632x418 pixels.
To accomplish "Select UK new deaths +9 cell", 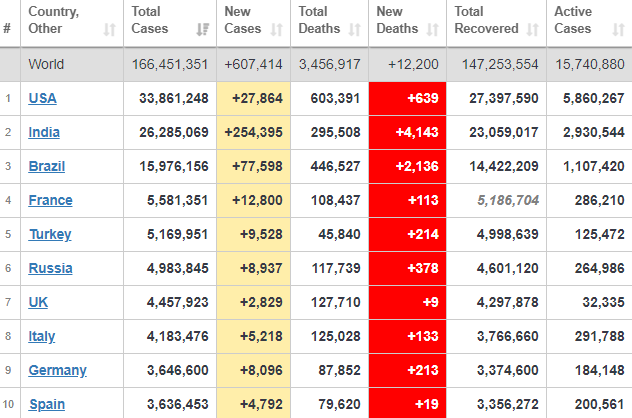I will (407, 302).
